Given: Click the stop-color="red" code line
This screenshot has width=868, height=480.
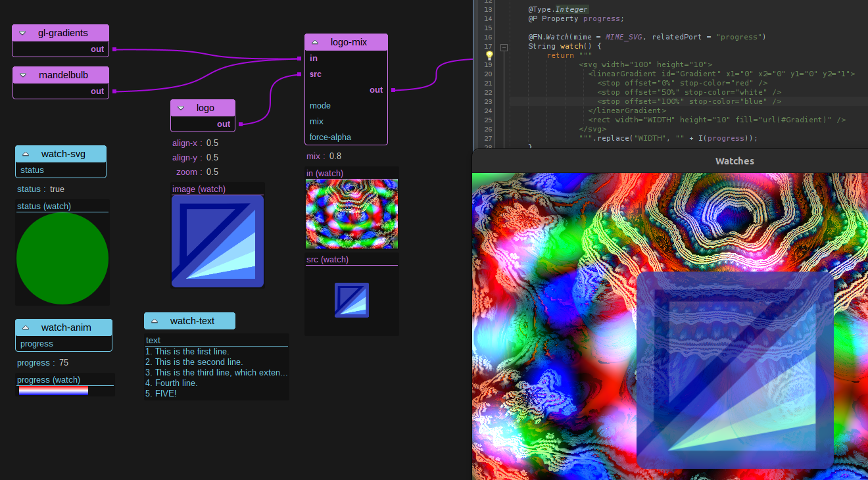Looking at the screenshot, I should point(683,83).
